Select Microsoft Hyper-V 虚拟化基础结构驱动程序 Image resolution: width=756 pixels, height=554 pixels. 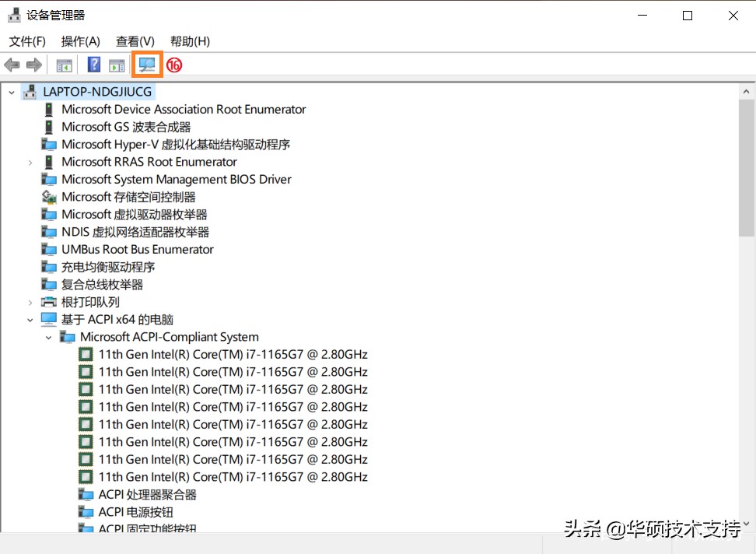(x=176, y=144)
